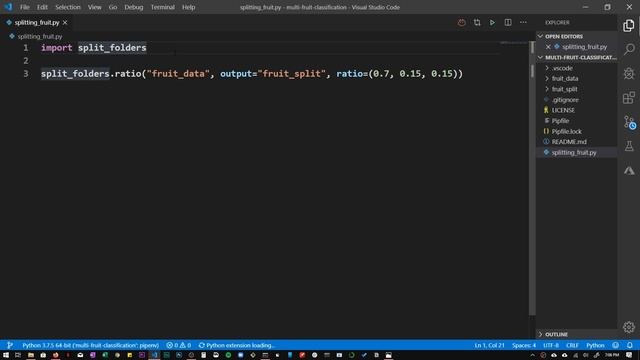Open File Explorer from the taskbar
The height and width of the screenshot is (360, 640).
(x=31, y=355)
